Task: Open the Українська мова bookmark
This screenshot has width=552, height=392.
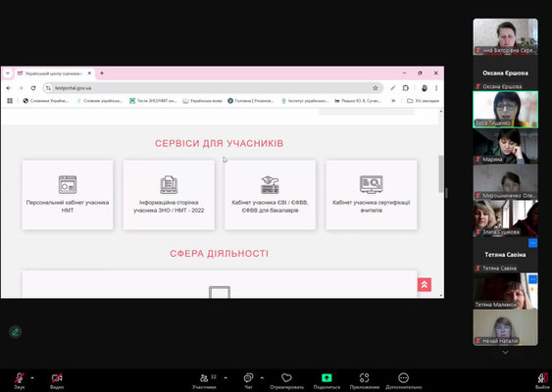Action: (x=202, y=101)
